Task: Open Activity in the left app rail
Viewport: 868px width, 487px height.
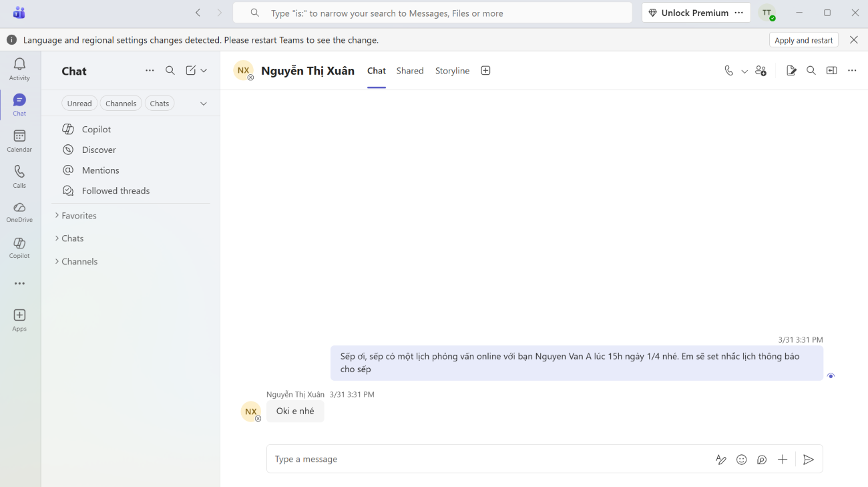Action: (19, 69)
